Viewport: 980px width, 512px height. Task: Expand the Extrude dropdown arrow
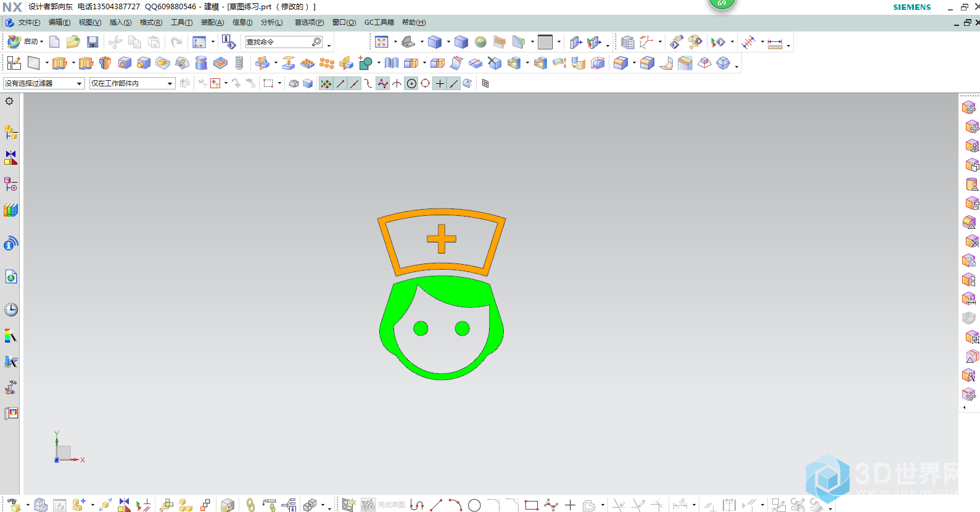[73, 63]
